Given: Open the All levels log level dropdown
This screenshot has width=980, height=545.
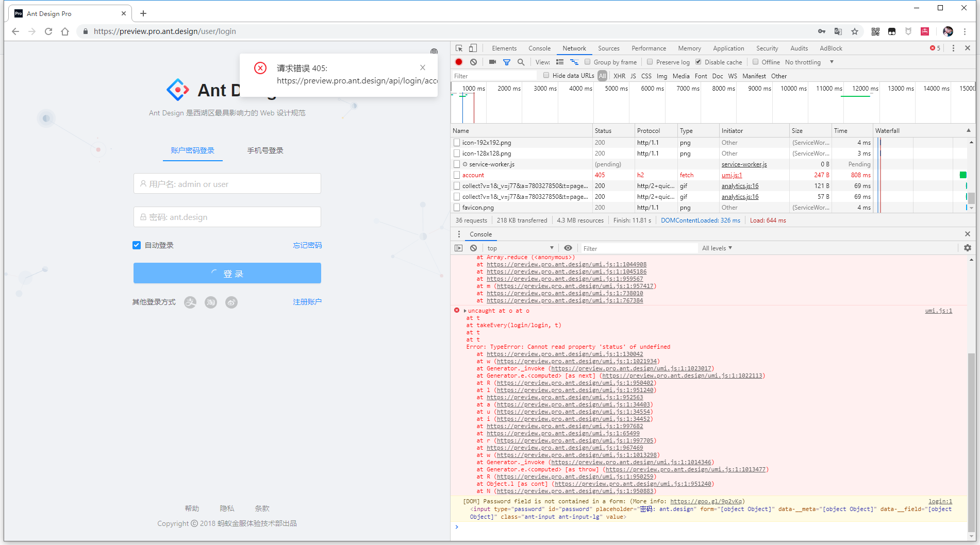Looking at the screenshot, I should coord(717,248).
